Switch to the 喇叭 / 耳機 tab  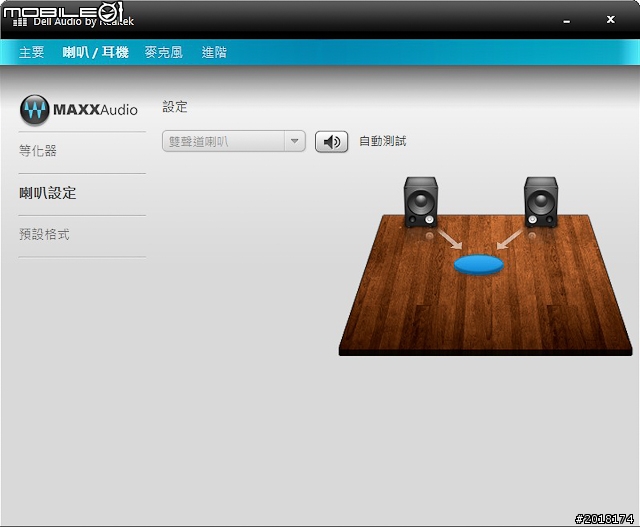(96, 52)
